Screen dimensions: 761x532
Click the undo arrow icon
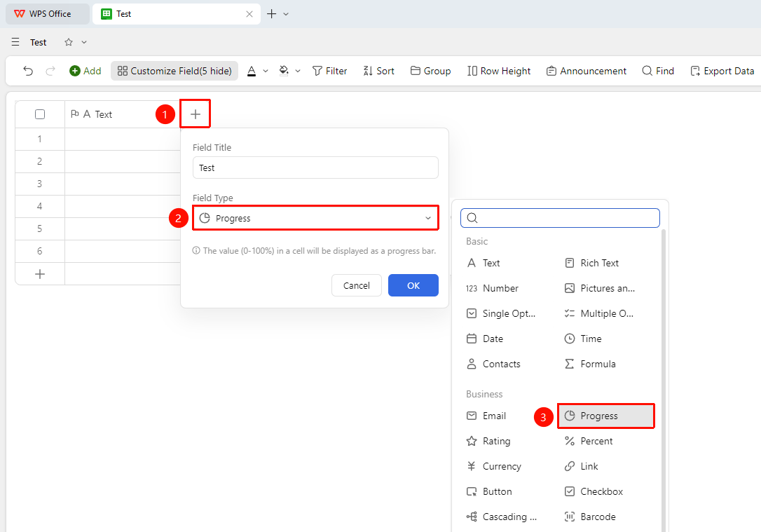(28, 71)
